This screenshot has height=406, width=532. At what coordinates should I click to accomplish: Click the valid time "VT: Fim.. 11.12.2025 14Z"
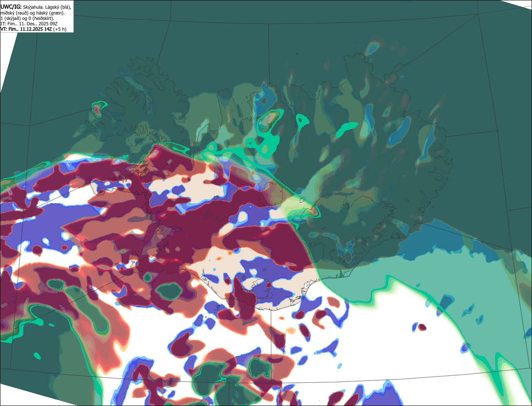(x=26, y=29)
